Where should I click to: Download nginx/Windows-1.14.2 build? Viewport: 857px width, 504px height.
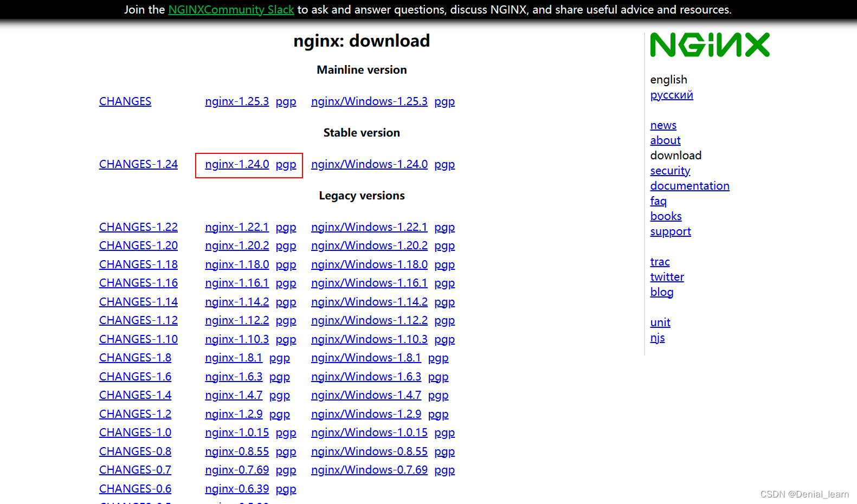[369, 302]
